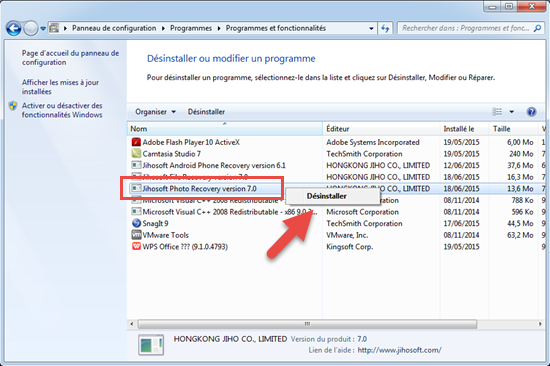Viewport: 550px width, 366px height.
Task: Click the VMware Tools icon
Action: 136,235
